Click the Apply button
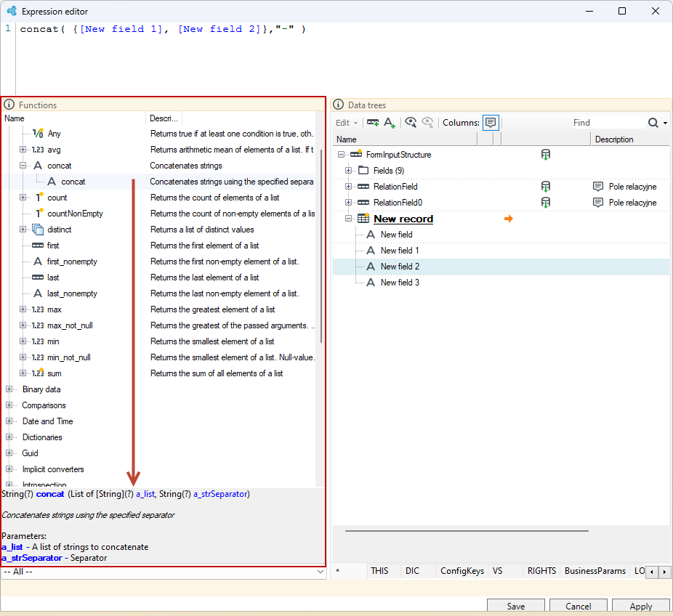This screenshot has height=616, width=673. 641,606
